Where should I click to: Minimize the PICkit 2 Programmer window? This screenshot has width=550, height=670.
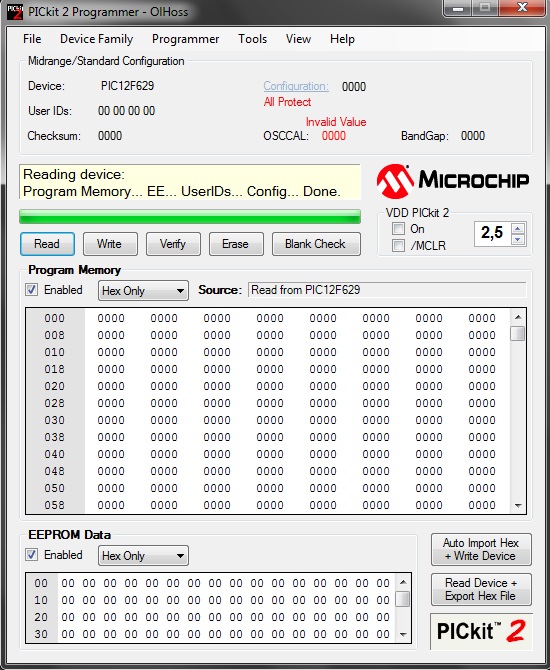pyautogui.click(x=458, y=8)
